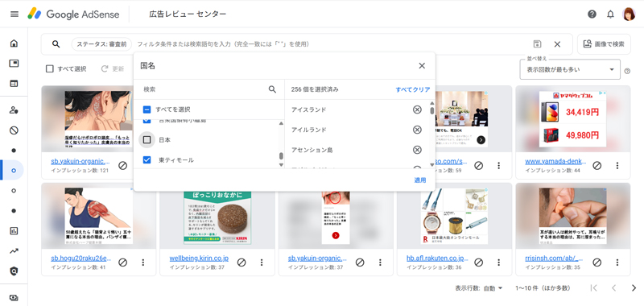The image size is (644, 306).
Task: Close the 国名 dialog
Action: [x=422, y=66]
